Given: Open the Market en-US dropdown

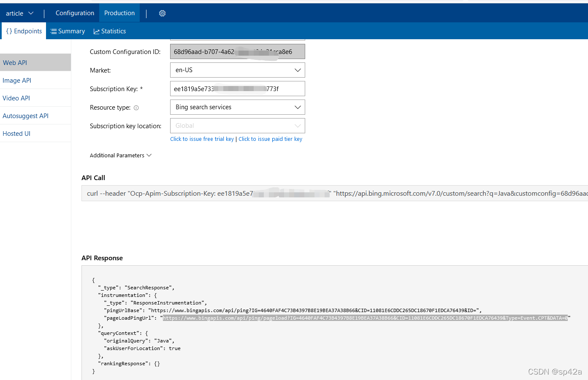Looking at the screenshot, I should coord(237,70).
